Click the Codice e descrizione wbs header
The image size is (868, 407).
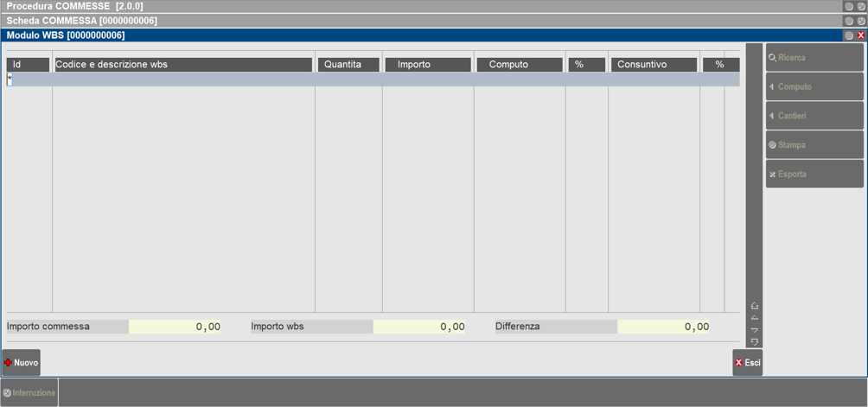tap(182, 65)
